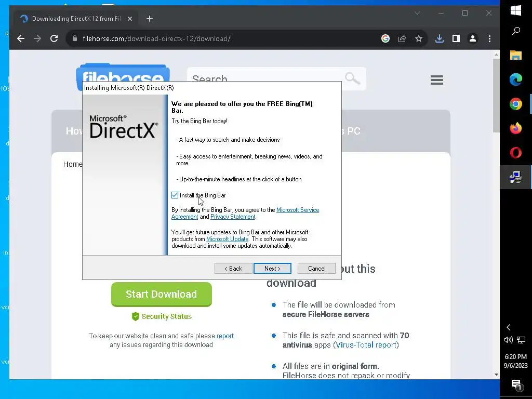This screenshot has width=532, height=399.
Task: Open the Chrome profile icon
Action: pyautogui.click(x=473, y=38)
